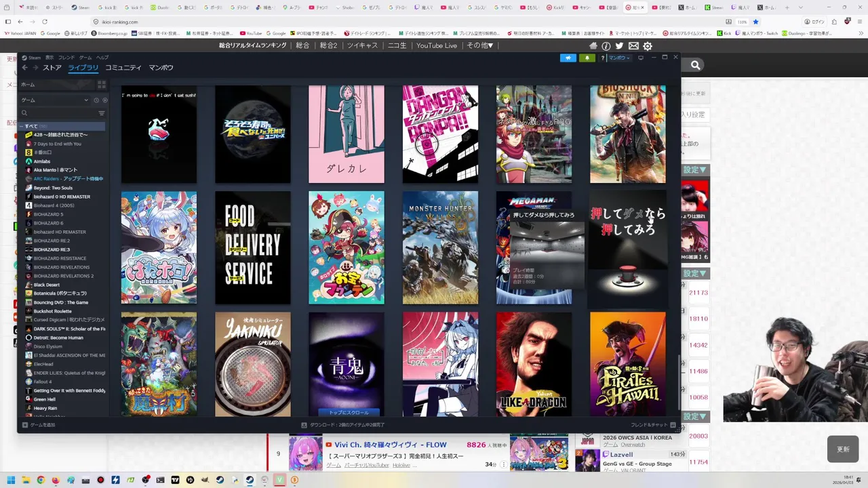
Task: Click the 総合 link on the ranking site
Action: point(303,45)
